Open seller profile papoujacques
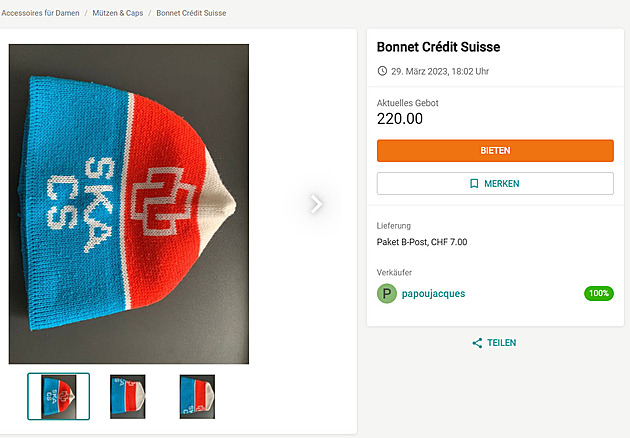This screenshot has width=630, height=438. click(433, 293)
